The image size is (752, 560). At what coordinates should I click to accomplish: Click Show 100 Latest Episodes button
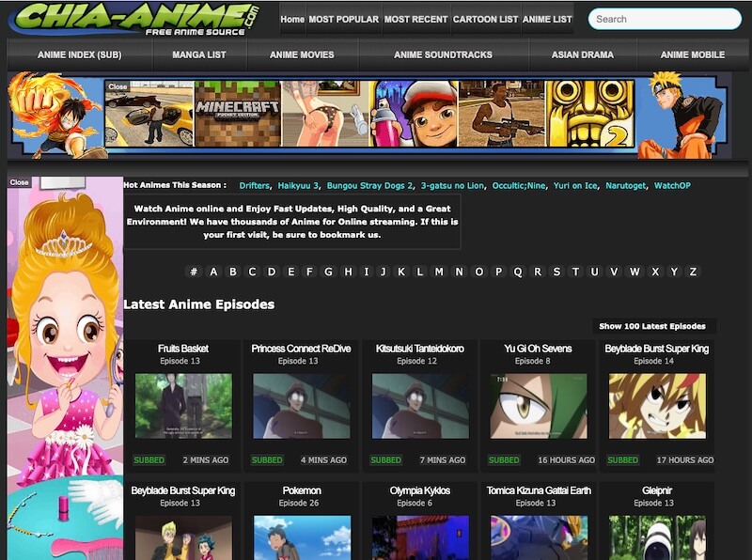coord(652,326)
